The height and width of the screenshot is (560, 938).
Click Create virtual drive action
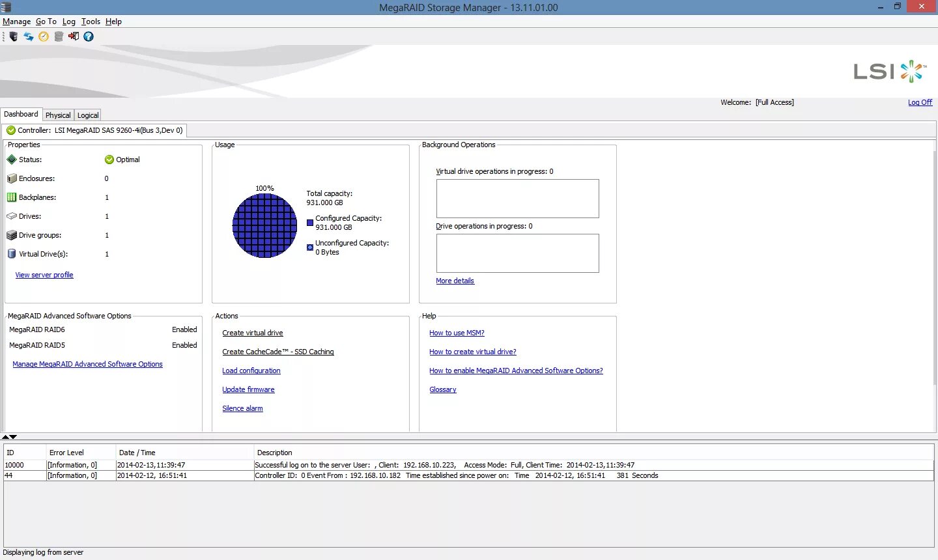253,333
